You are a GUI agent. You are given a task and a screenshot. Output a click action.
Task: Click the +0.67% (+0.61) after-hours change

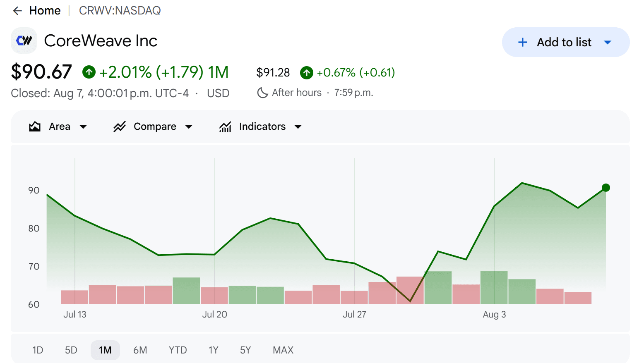pos(356,73)
